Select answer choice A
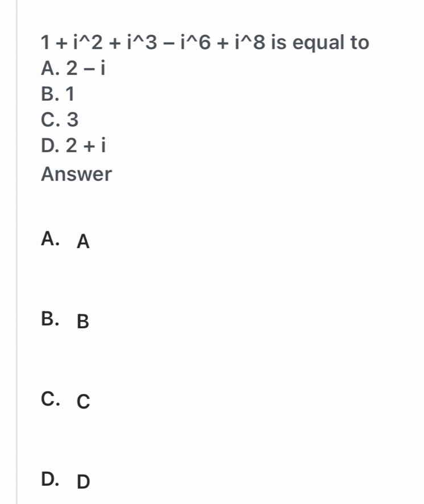Screen dimensions: 424x504 83,243
